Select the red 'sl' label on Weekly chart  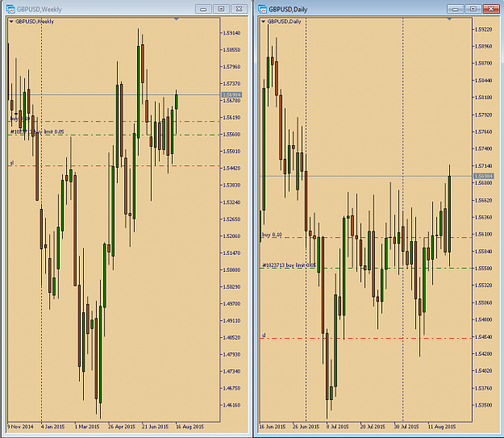coord(12,163)
